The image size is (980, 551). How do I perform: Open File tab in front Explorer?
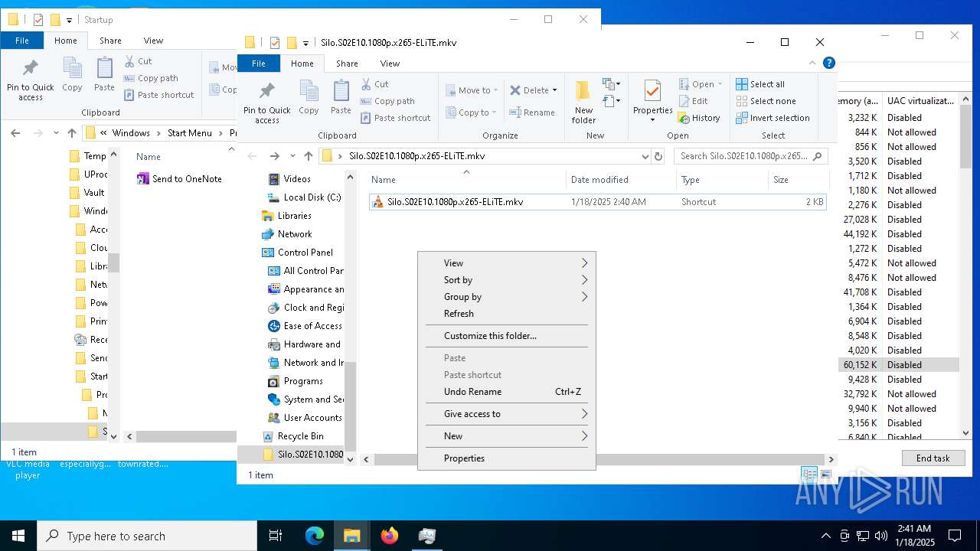tap(259, 64)
